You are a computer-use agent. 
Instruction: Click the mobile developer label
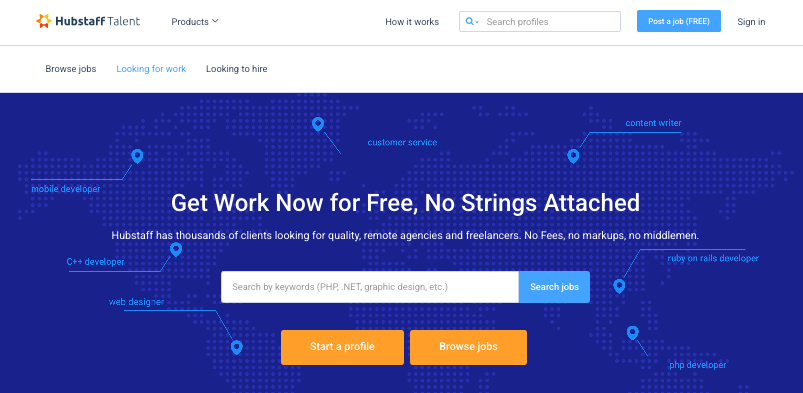pyautogui.click(x=66, y=189)
